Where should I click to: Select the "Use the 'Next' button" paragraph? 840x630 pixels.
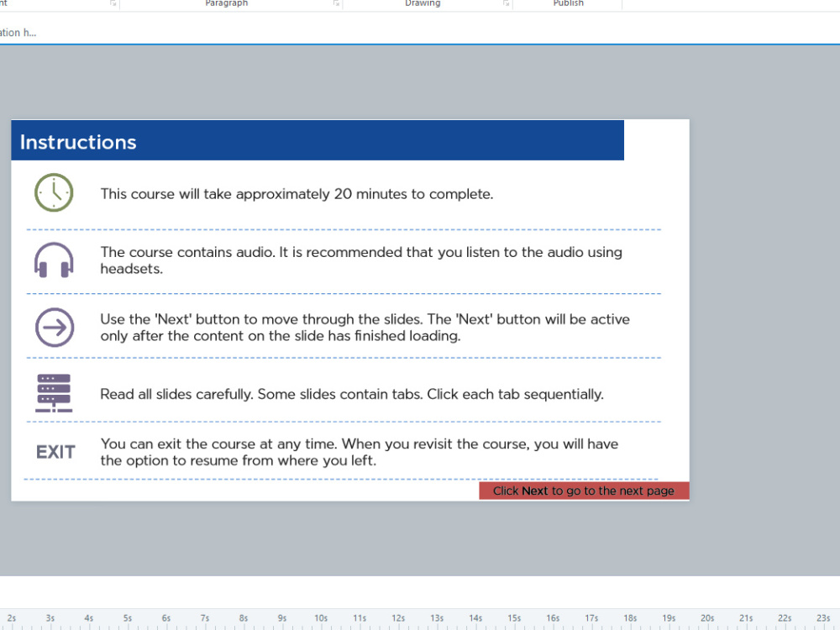(x=365, y=328)
